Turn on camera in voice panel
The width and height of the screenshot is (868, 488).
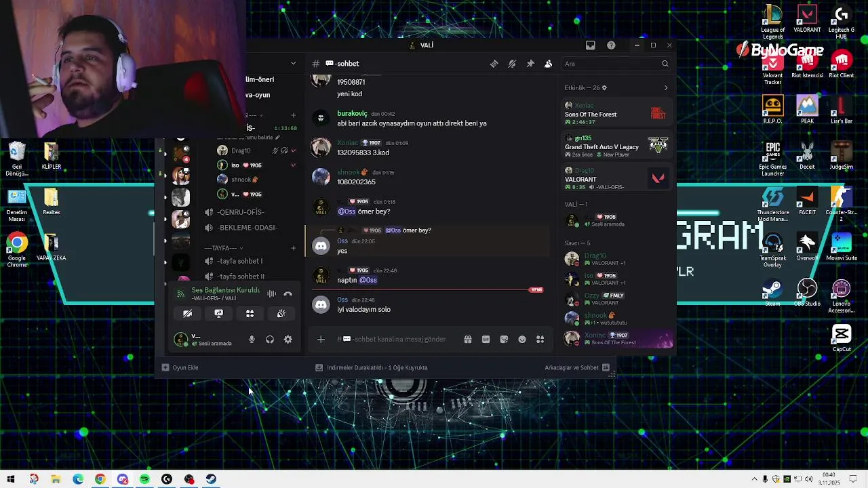click(x=187, y=314)
